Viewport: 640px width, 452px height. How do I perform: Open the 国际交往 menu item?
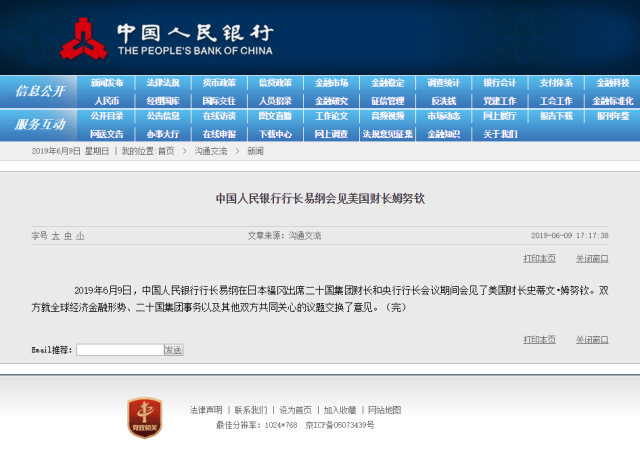(219, 101)
